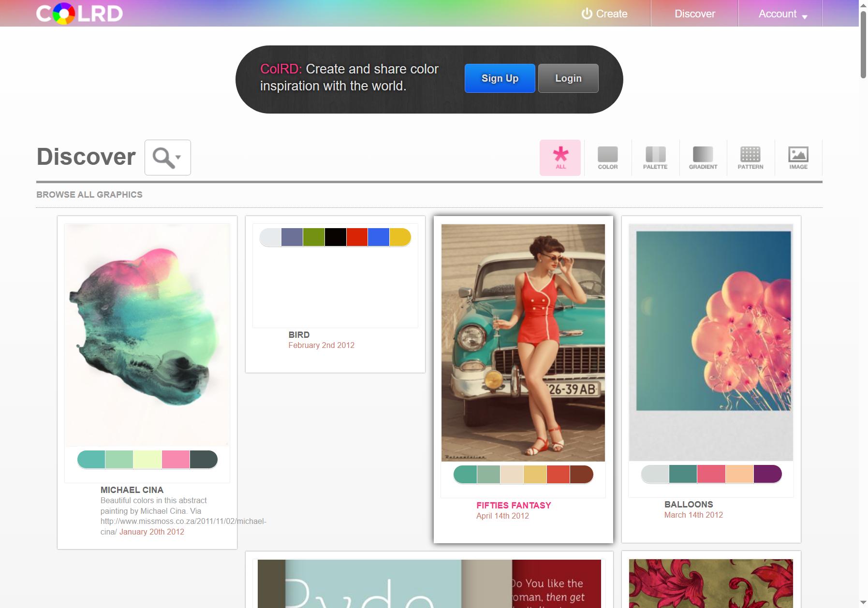The height and width of the screenshot is (608, 868).
Task: Open the FIFTIES FANTASY title link
Action: [x=514, y=505]
